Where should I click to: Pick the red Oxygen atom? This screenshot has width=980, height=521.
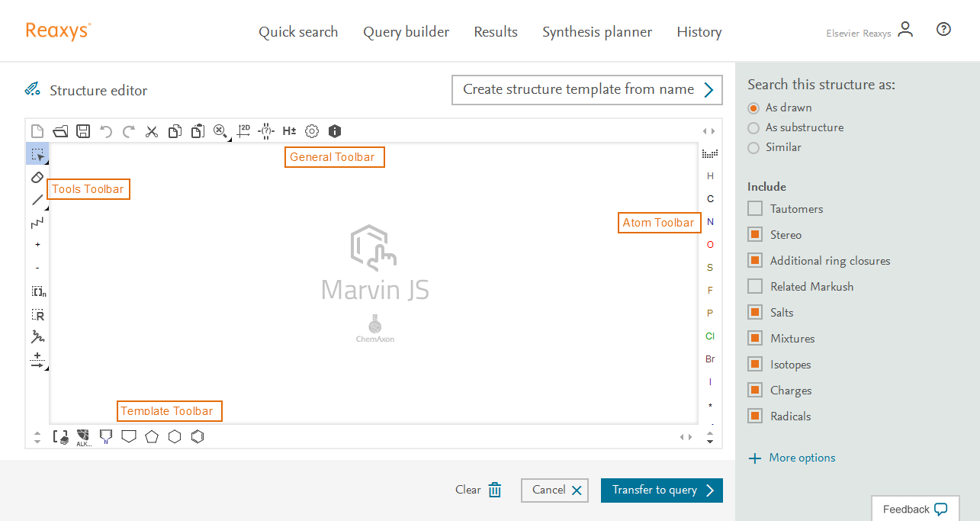click(710, 245)
